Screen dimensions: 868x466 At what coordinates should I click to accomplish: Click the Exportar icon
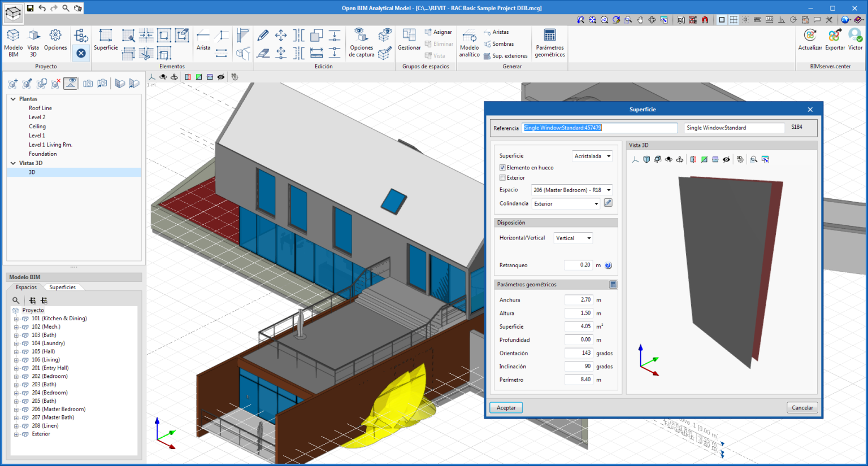(x=835, y=36)
